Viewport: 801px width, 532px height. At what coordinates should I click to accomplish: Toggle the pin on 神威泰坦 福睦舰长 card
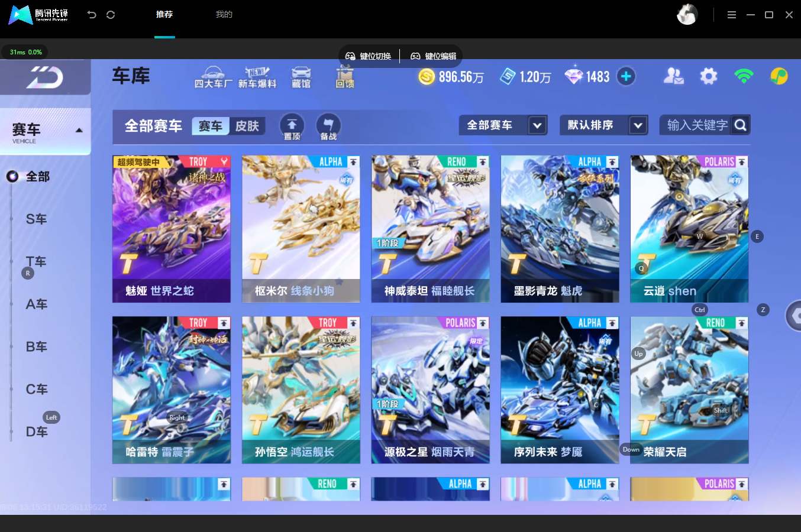click(x=483, y=162)
